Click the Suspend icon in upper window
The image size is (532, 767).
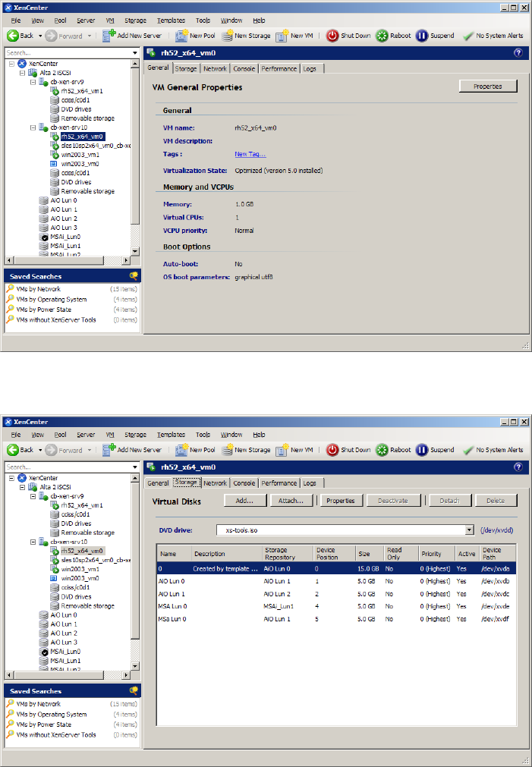click(422, 36)
